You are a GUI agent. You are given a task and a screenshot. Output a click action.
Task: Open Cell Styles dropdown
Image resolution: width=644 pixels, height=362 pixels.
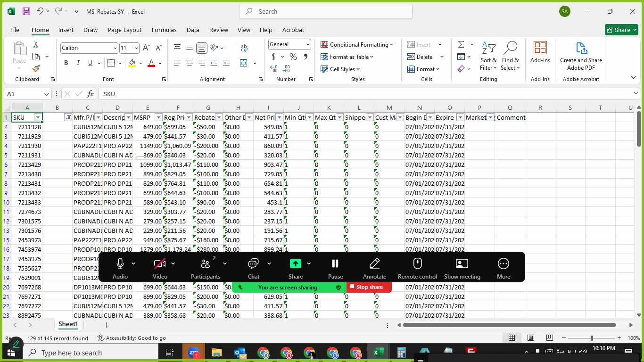[340, 69]
